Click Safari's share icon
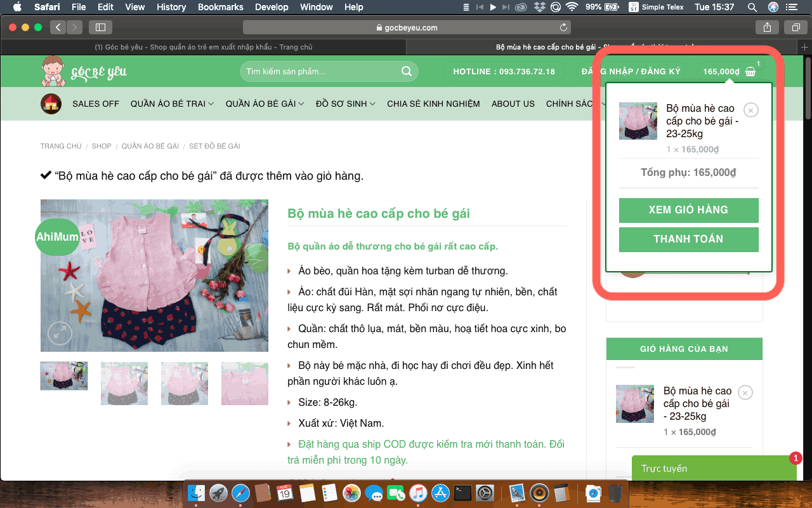This screenshot has height=508, width=812. 768,27
